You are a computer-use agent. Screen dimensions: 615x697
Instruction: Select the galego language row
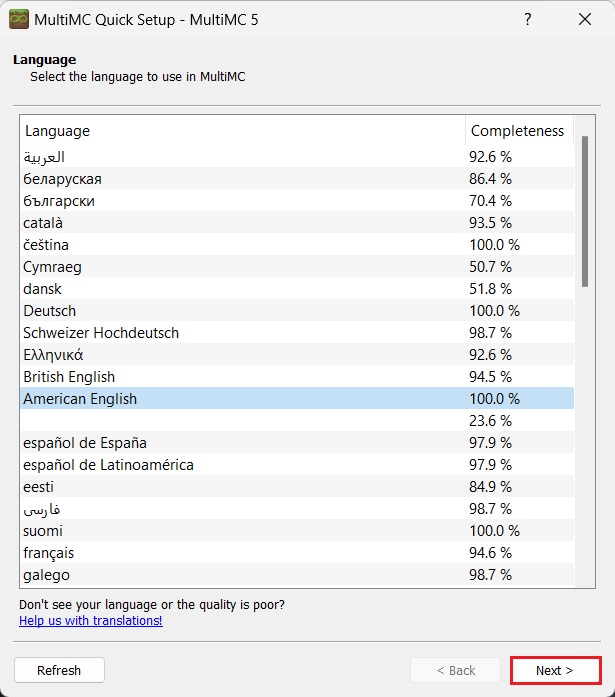(x=297, y=575)
